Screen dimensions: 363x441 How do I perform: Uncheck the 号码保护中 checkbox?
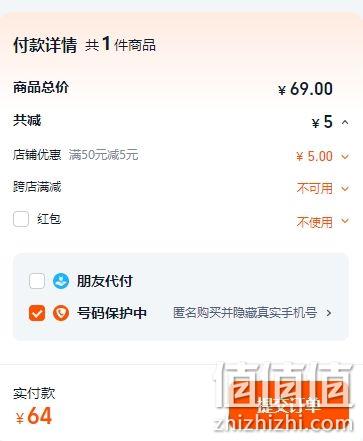[37, 313]
